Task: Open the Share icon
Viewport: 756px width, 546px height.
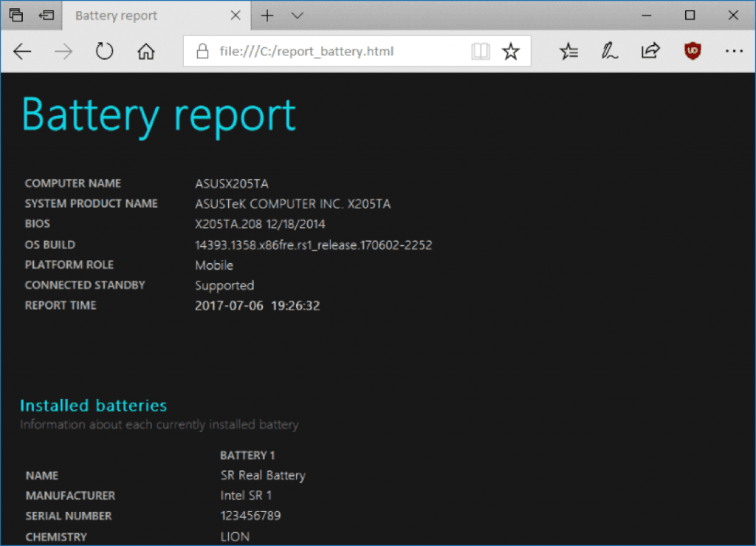Action: click(650, 51)
